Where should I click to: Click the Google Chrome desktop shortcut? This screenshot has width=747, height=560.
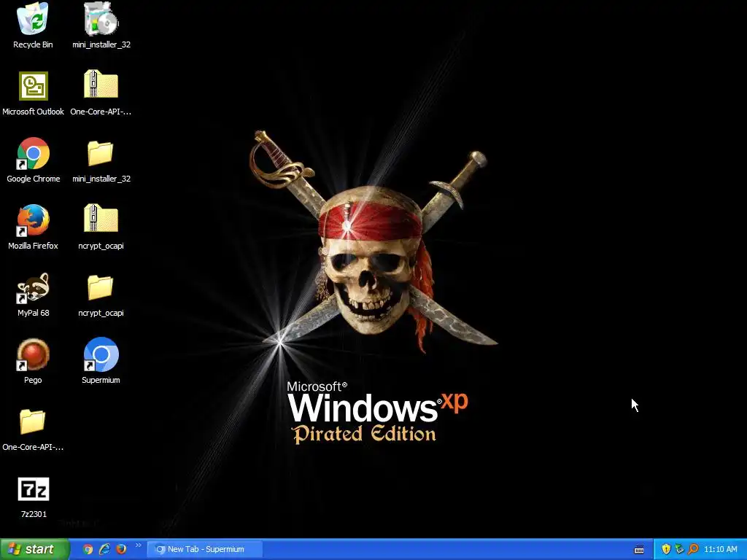coord(34,153)
